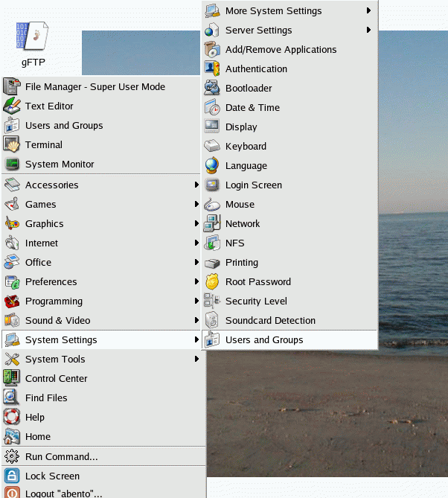
Task: Expand the Games submenu arrow
Action: point(196,204)
